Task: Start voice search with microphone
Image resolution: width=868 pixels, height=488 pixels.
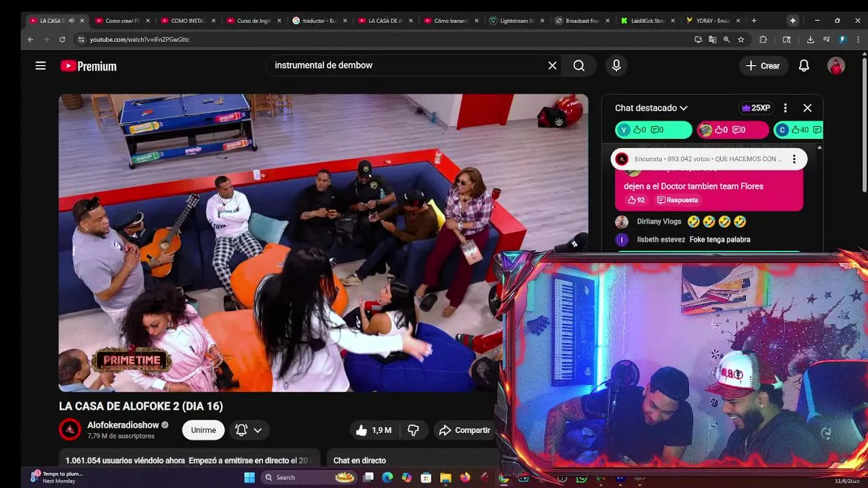Action: point(616,66)
